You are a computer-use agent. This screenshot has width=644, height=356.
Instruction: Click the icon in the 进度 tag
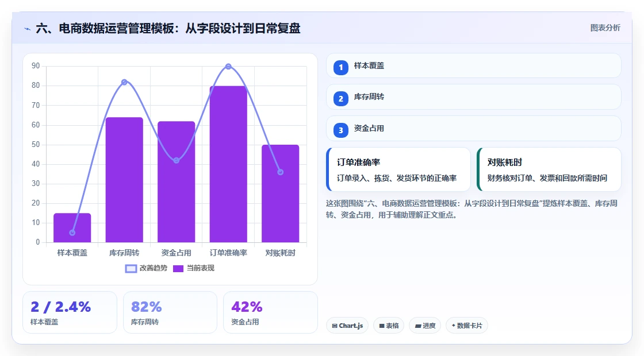pyautogui.click(x=417, y=326)
